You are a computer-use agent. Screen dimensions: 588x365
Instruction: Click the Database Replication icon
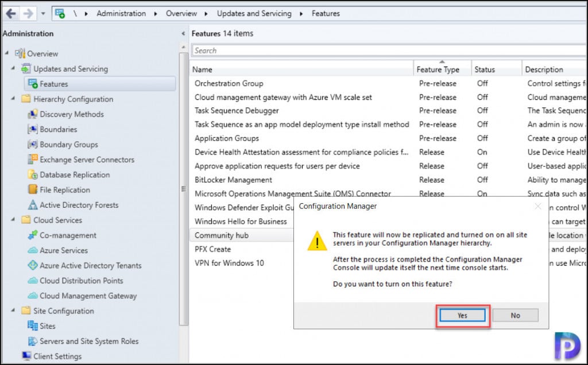coord(33,174)
